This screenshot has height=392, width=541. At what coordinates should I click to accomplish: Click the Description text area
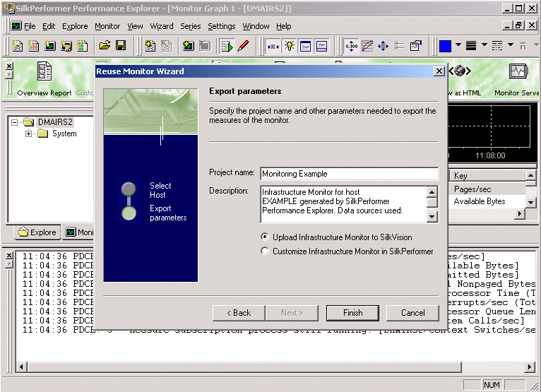344,204
